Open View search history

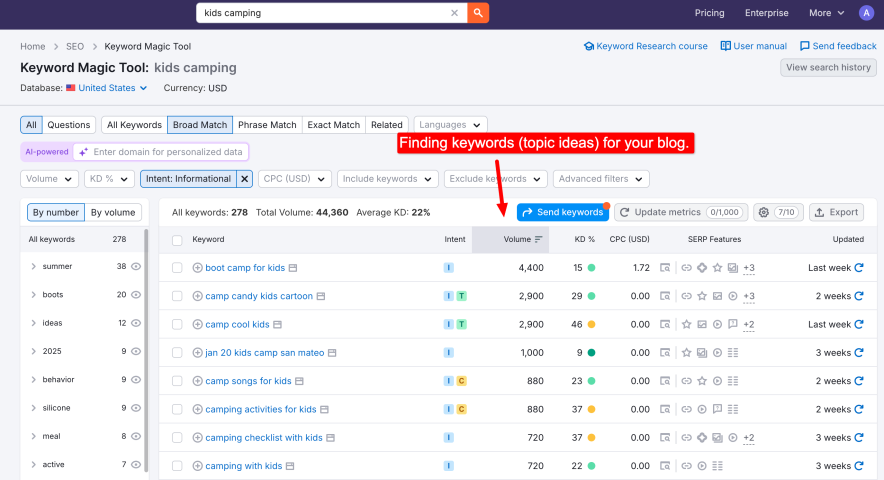tap(828, 67)
